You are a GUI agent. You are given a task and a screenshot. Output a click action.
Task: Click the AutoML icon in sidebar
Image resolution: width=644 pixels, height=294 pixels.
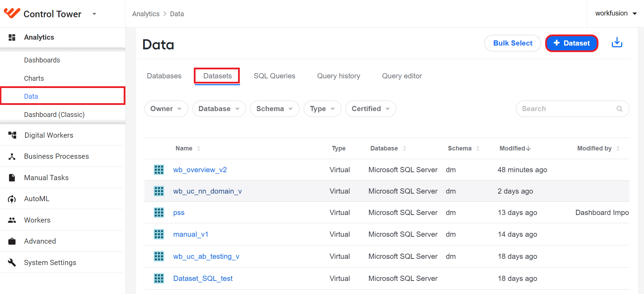point(12,199)
